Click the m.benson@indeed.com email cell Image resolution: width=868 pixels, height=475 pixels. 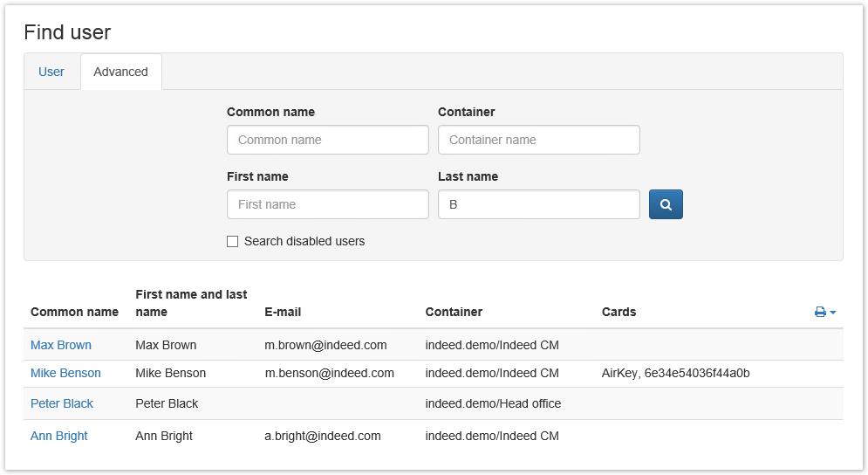(329, 373)
